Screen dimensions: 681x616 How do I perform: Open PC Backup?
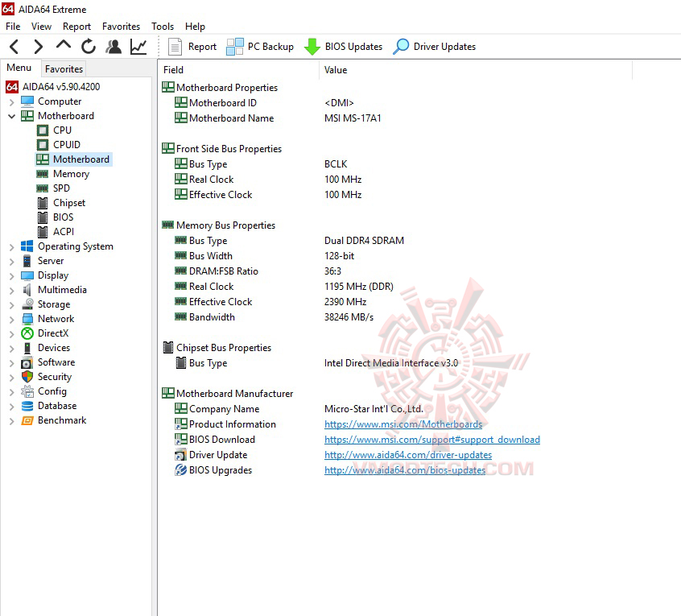(x=259, y=46)
